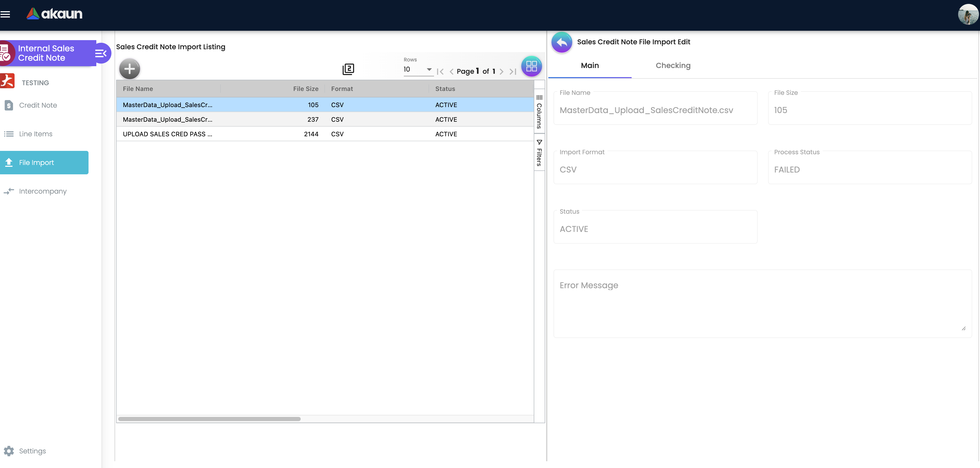The height and width of the screenshot is (468, 980).
Task: Click the stacked pages number 2 icon
Action: 348,69
